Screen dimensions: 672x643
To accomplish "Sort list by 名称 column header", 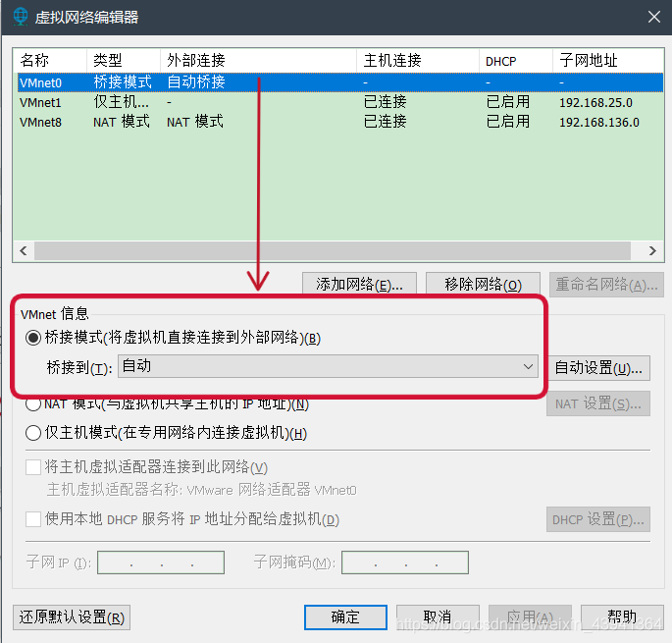I will (x=50, y=61).
